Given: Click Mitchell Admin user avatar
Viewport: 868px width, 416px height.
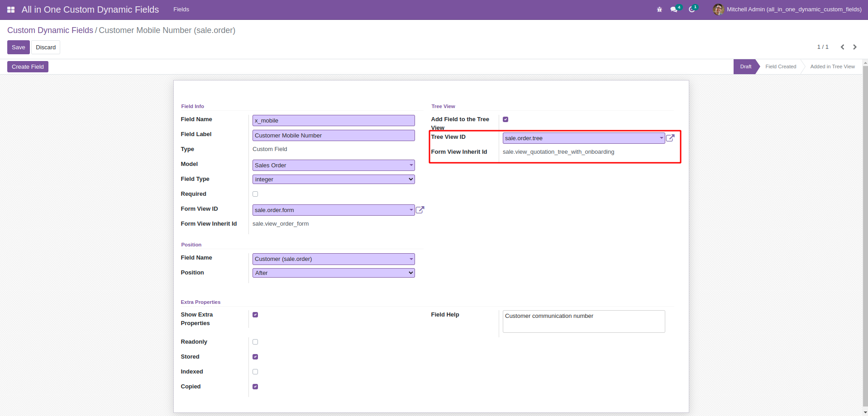Looking at the screenshot, I should tap(718, 9).
